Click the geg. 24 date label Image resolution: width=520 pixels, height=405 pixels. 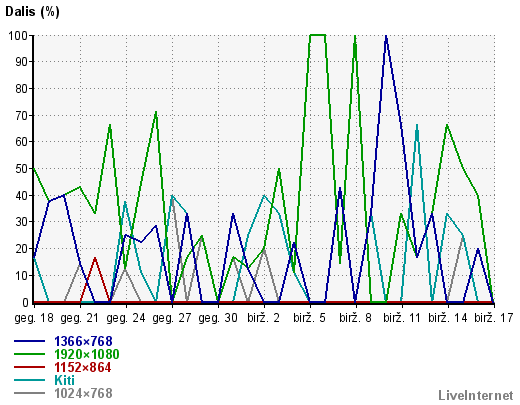click(x=126, y=318)
